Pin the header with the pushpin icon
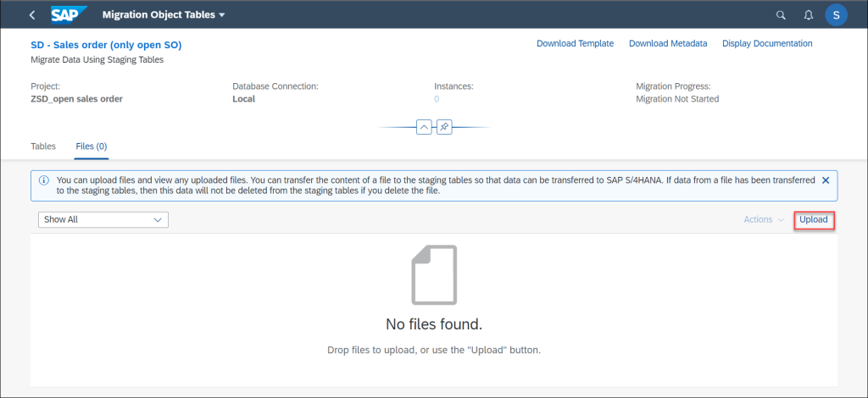868x398 pixels. [444, 127]
